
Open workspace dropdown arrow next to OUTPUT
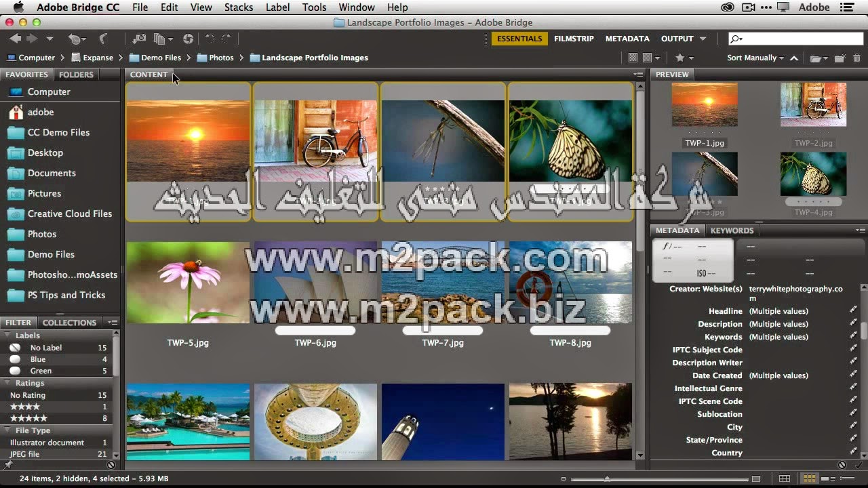coord(703,39)
